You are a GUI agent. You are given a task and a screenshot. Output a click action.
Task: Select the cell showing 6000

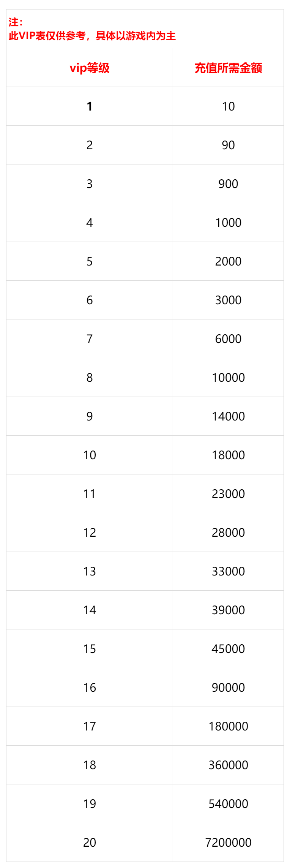click(228, 339)
